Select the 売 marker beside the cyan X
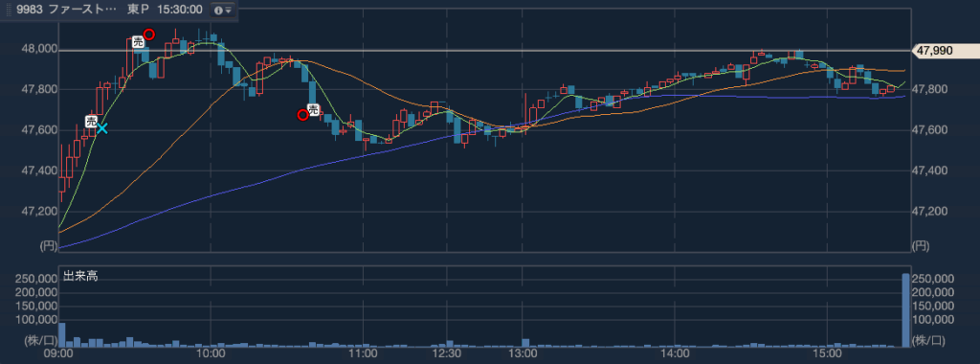 pyautogui.click(x=91, y=122)
